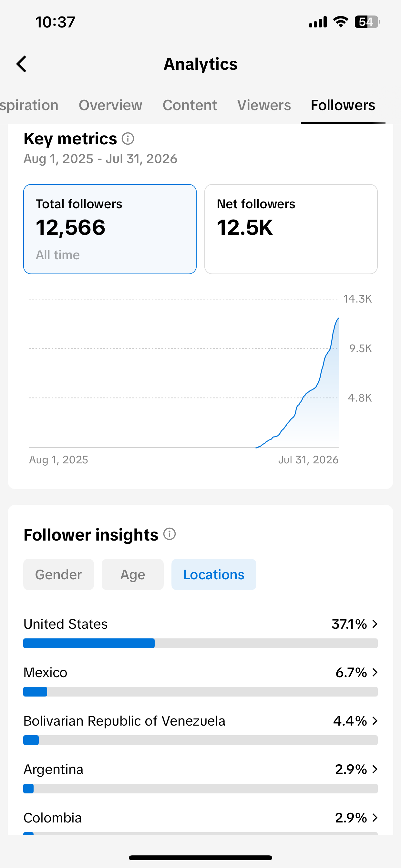Tap the United States percentage bar
Screen dimensions: 401x868
tap(200, 643)
